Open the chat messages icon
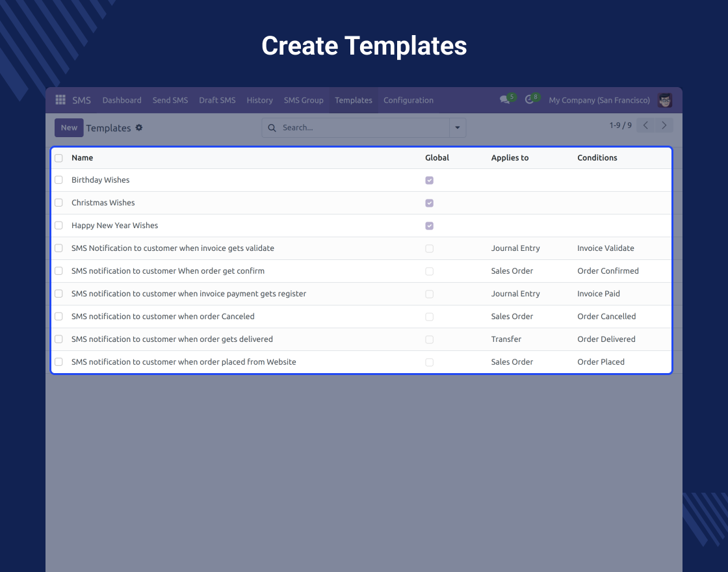 click(x=504, y=100)
